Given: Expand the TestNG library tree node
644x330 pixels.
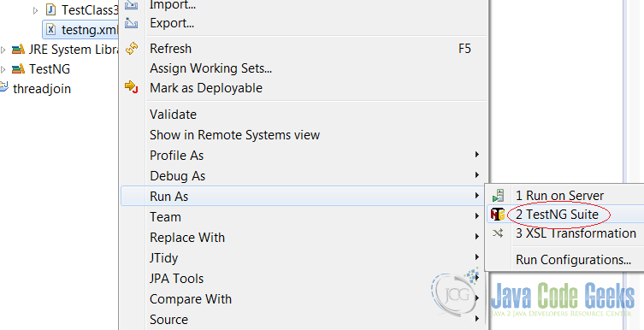Looking at the screenshot, I should point(3,69).
